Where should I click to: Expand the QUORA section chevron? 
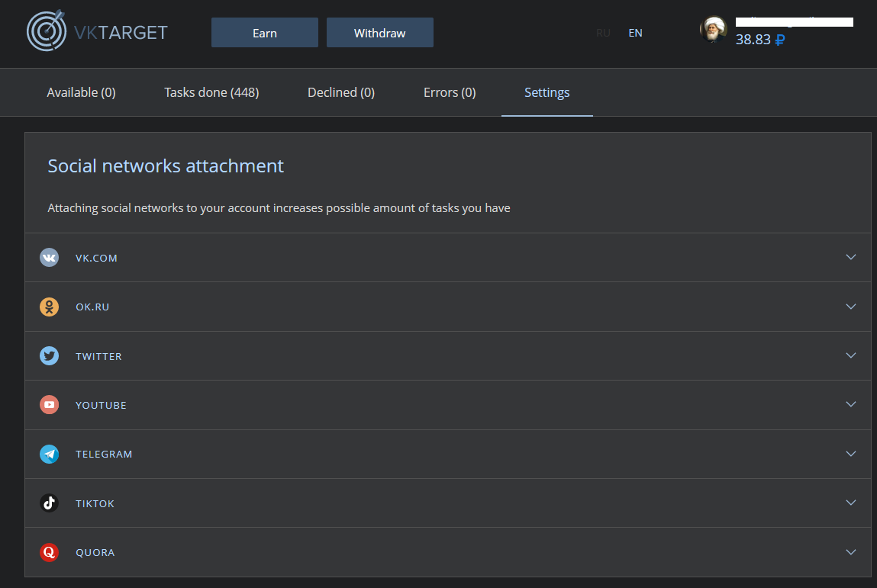(851, 551)
